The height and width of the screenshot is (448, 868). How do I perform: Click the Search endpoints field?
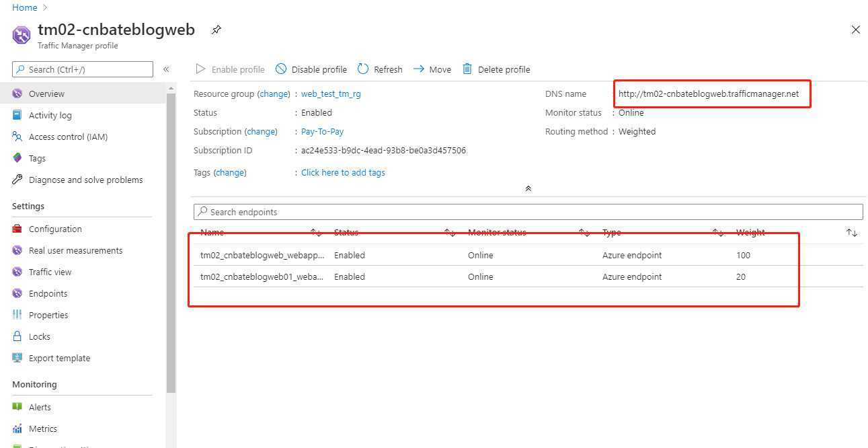click(x=528, y=212)
